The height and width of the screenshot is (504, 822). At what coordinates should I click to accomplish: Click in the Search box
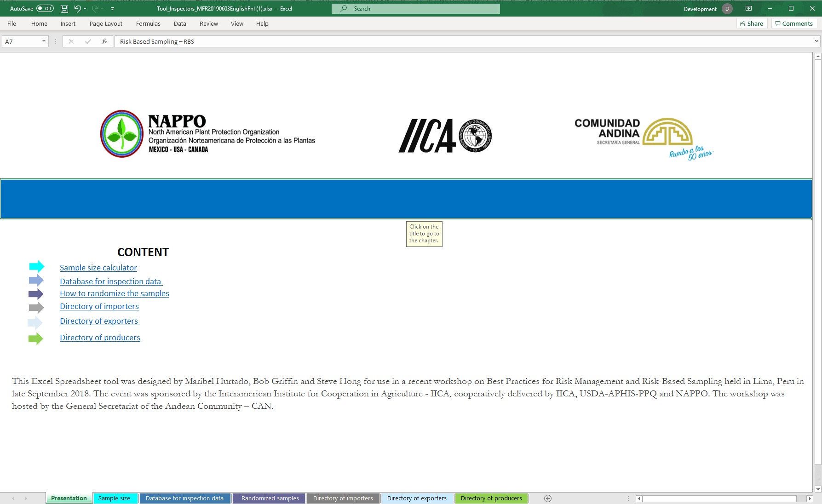pyautogui.click(x=415, y=9)
